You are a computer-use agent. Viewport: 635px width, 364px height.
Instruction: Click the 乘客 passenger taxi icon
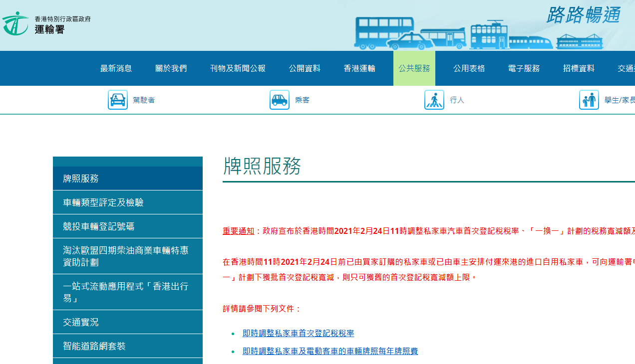click(x=280, y=100)
